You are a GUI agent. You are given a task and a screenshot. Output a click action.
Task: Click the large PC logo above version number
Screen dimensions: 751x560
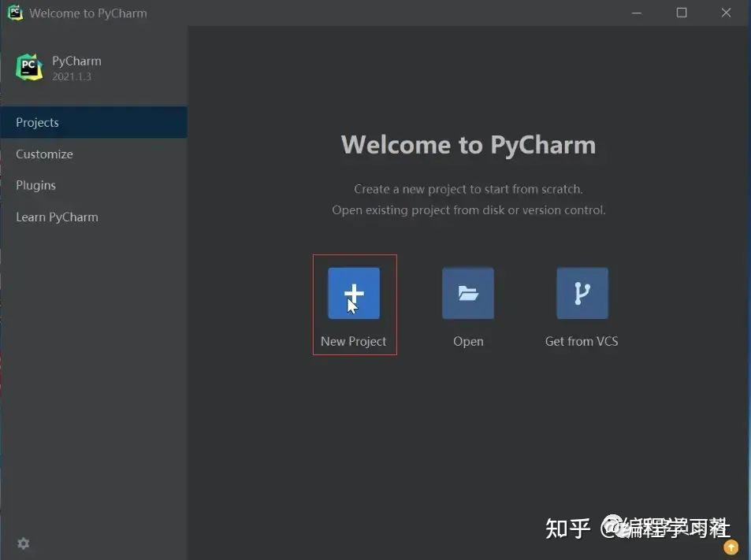[28, 66]
